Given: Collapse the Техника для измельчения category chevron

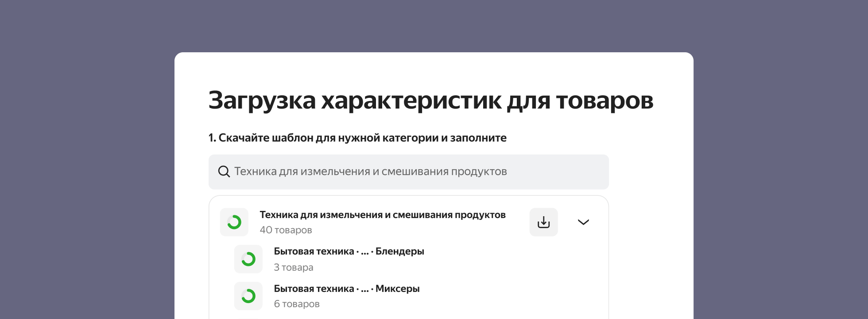Looking at the screenshot, I should [x=583, y=222].
